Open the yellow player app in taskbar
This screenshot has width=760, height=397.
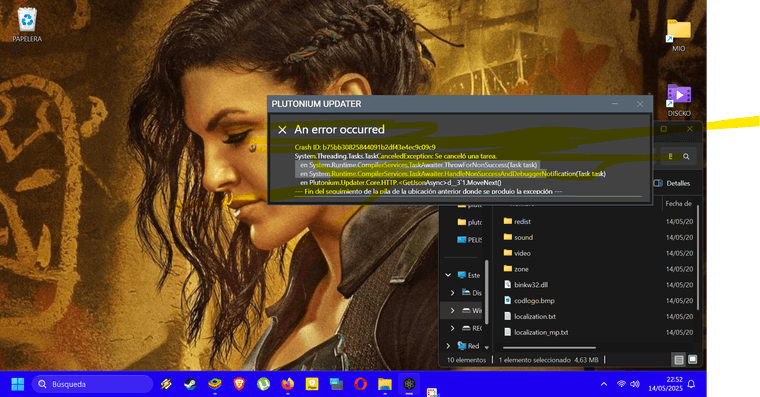pyautogui.click(x=312, y=384)
